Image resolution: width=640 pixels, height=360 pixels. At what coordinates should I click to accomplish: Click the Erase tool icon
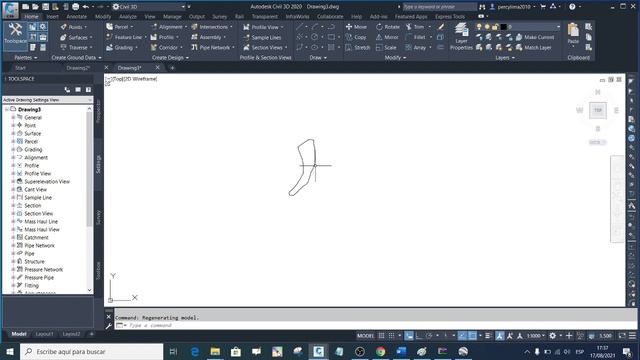[441, 27]
